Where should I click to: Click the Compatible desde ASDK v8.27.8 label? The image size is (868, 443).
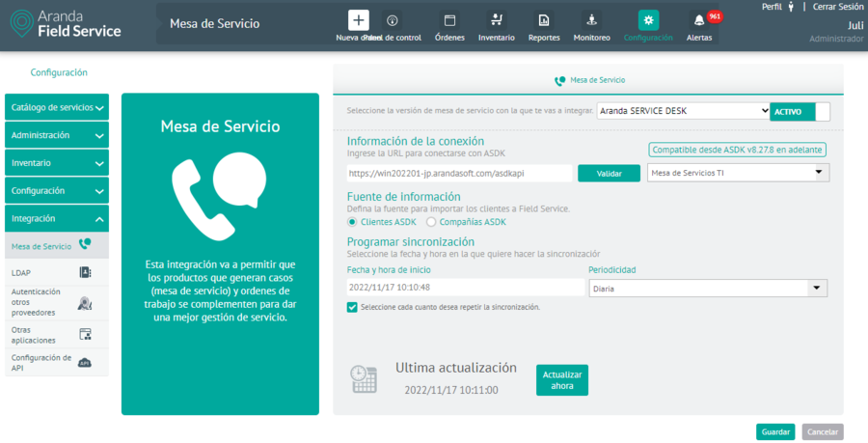click(x=738, y=150)
